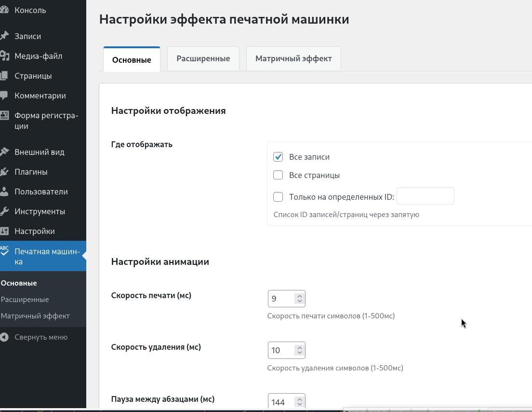
Task: Switch to the Расширенные tab
Action: [x=203, y=59]
